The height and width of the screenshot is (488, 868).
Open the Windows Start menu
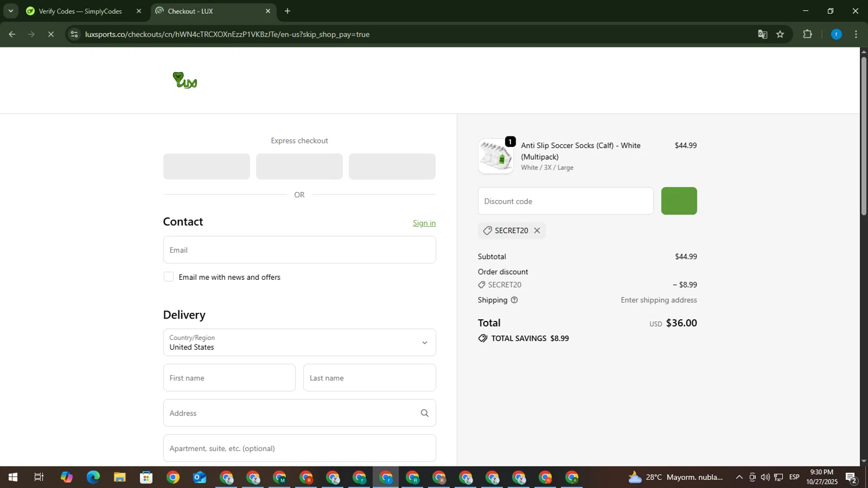[x=13, y=478]
